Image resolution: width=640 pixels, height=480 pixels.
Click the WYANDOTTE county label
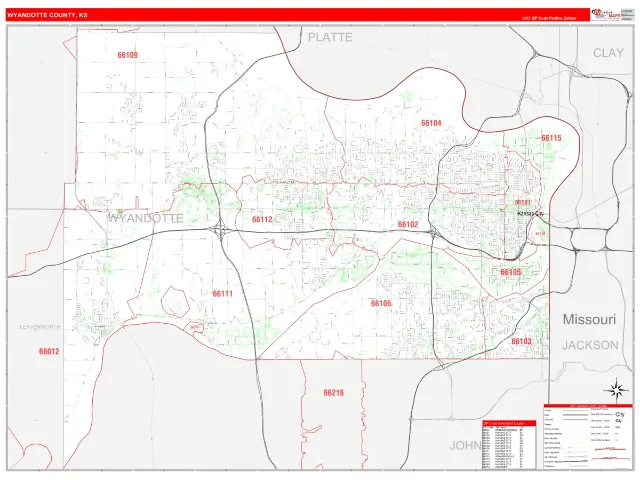tap(145, 218)
